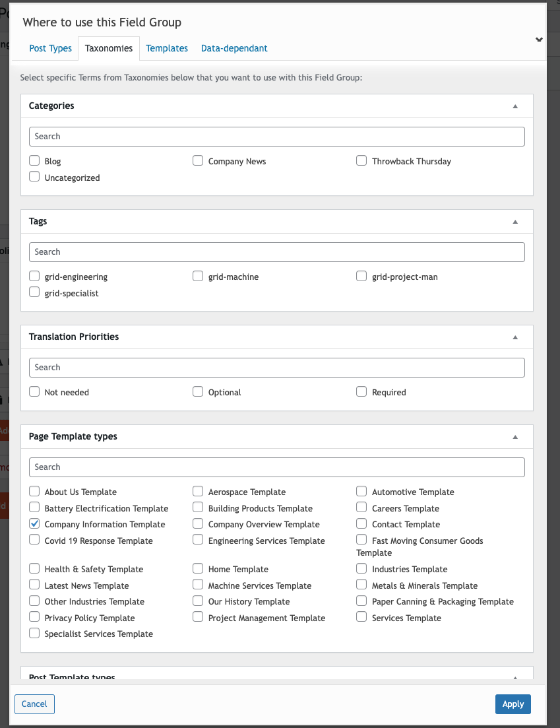Check Privacy Policy Template
Screen dimensions: 560x728
coord(34,616)
